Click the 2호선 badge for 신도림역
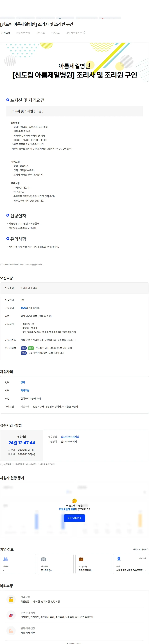149x644 pixels. (x=31, y=348)
